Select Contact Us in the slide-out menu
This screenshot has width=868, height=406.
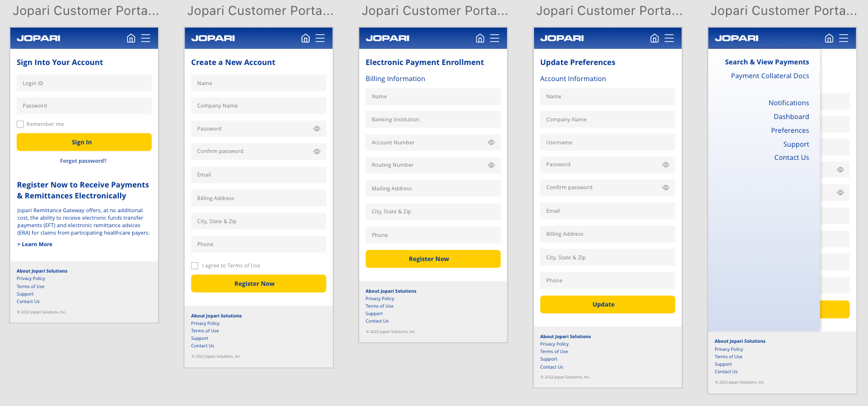click(792, 158)
